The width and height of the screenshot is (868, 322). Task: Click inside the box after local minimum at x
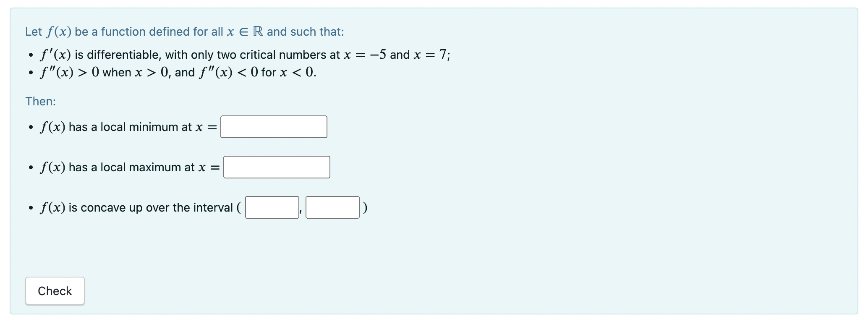click(x=273, y=126)
